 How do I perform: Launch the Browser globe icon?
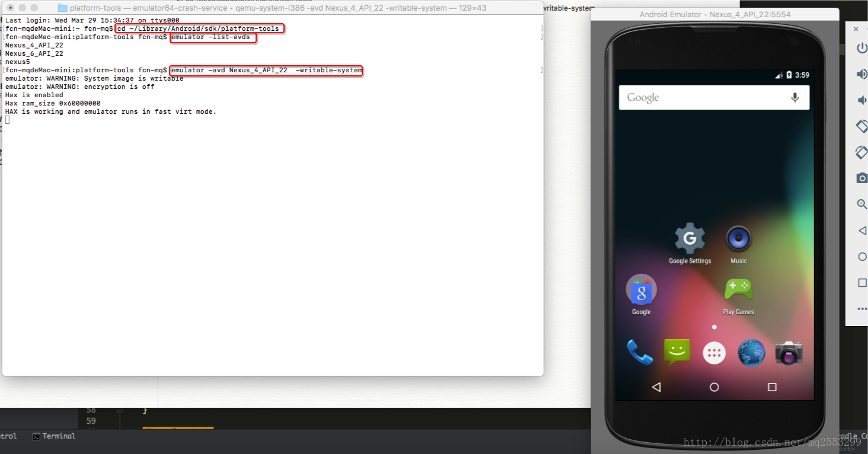coord(751,353)
